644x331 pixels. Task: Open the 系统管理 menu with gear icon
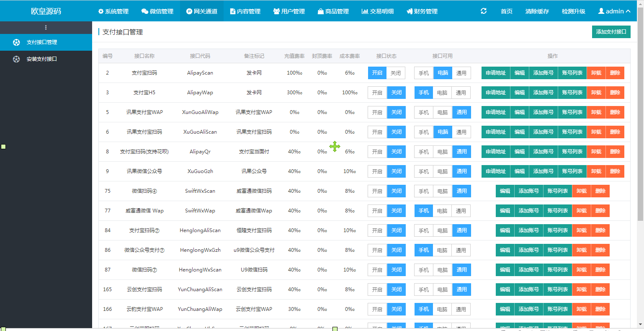(x=113, y=11)
